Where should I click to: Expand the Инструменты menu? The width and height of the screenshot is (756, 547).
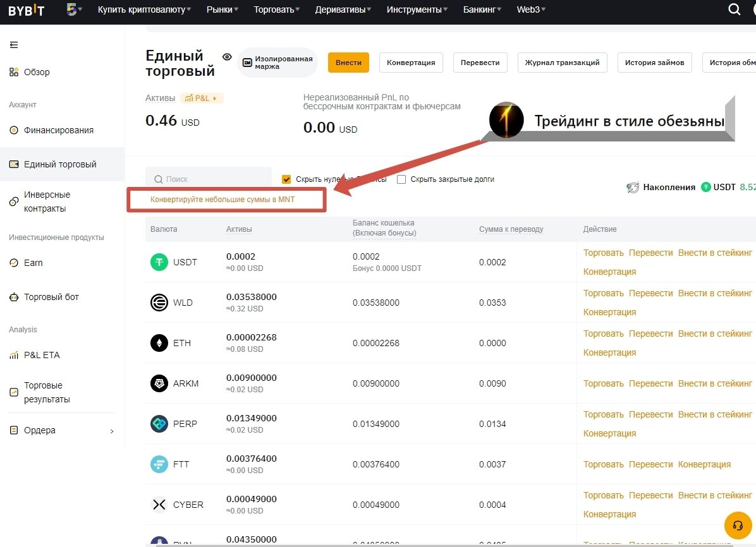click(417, 9)
